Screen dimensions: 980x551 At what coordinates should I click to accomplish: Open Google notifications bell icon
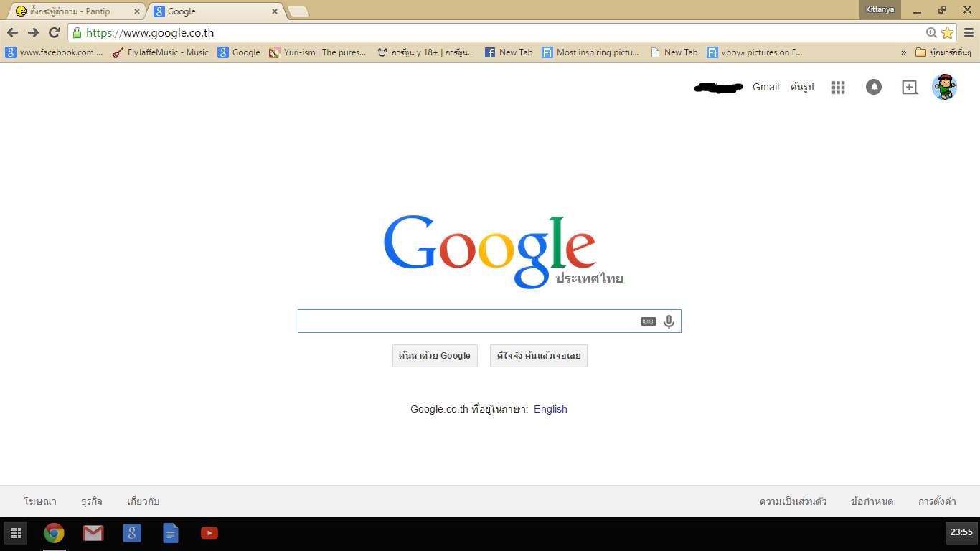[x=874, y=87]
